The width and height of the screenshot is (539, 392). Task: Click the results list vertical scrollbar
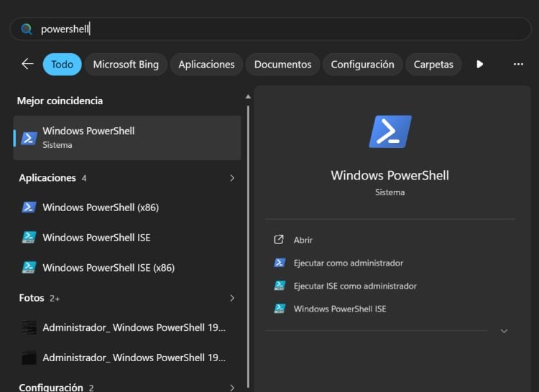[x=248, y=246]
